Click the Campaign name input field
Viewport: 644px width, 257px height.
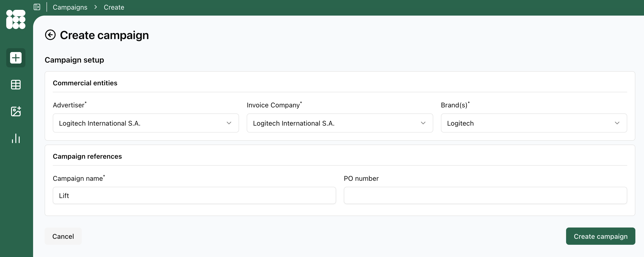pyautogui.click(x=194, y=195)
